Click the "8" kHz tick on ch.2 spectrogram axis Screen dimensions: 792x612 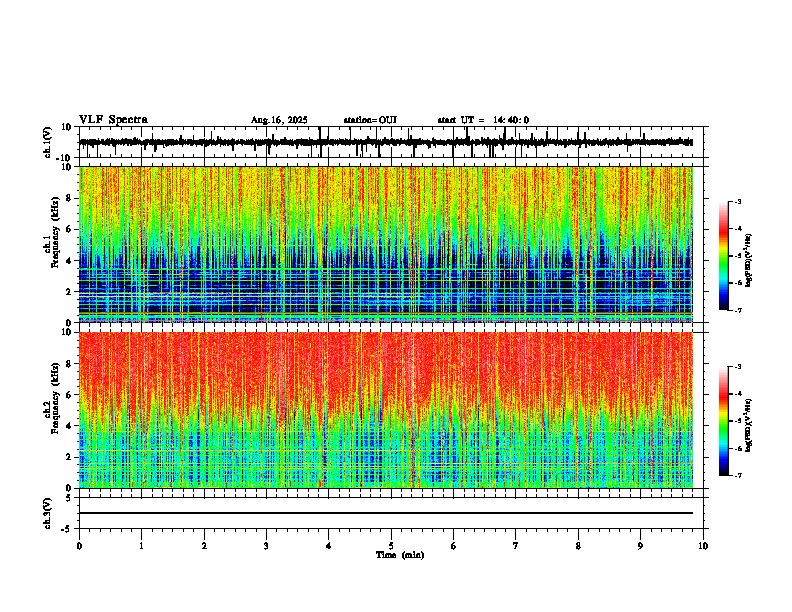click(x=69, y=364)
